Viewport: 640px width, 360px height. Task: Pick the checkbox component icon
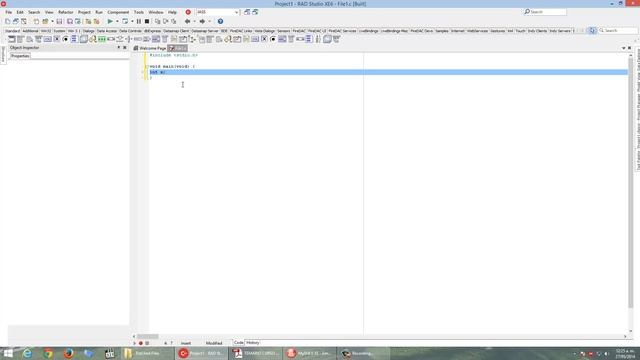57,39
